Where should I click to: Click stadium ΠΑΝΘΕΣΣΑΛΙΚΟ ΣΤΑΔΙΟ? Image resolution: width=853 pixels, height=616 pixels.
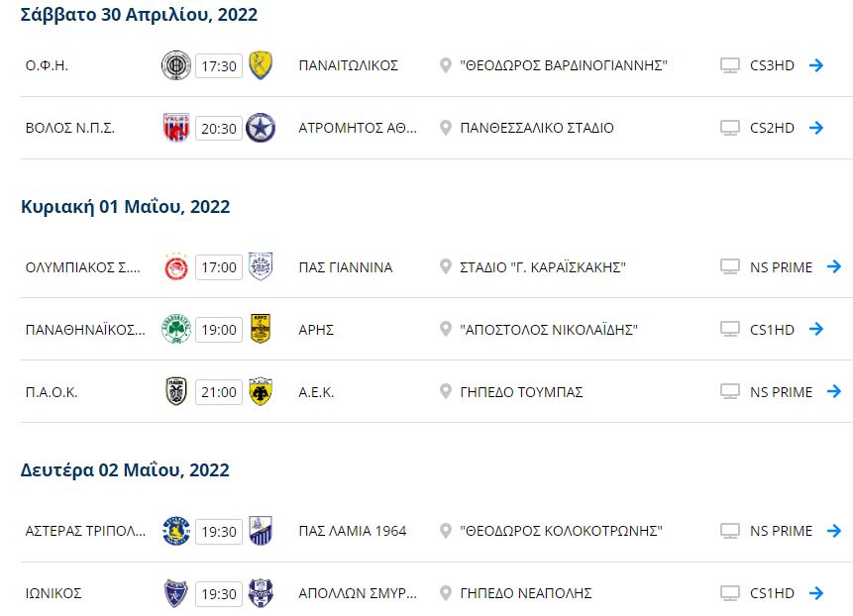(x=537, y=128)
